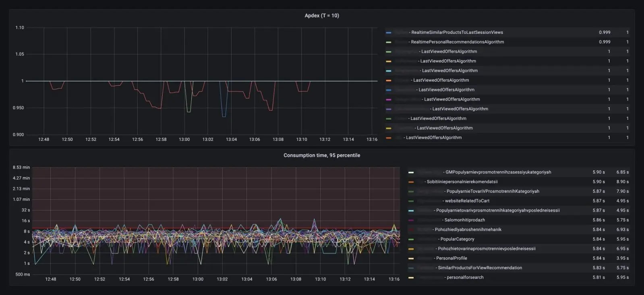Toggle PersonalProfile series in legend
This screenshot has width=644, height=295.
coord(452,258)
